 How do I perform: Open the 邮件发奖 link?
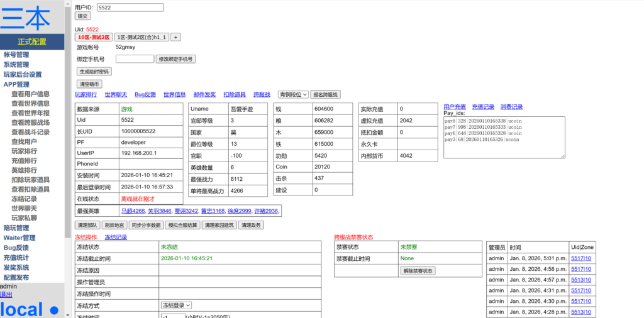(204, 94)
